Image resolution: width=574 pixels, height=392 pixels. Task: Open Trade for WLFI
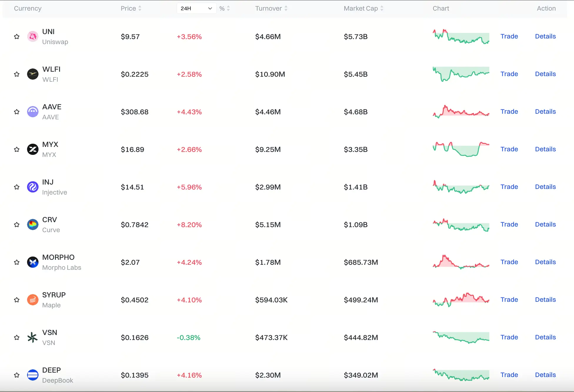[509, 74]
